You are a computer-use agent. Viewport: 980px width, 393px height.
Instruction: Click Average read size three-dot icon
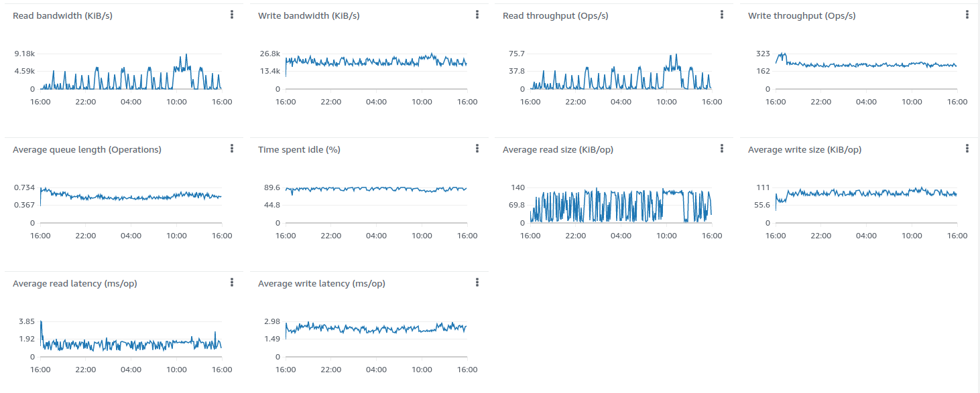[x=722, y=149]
